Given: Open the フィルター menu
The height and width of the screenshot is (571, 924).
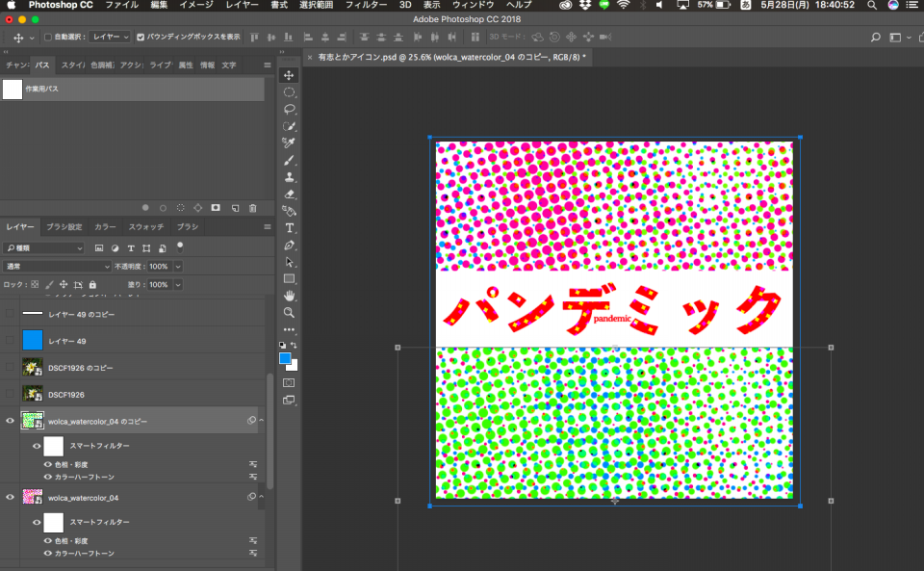Looking at the screenshot, I should [x=366, y=5].
